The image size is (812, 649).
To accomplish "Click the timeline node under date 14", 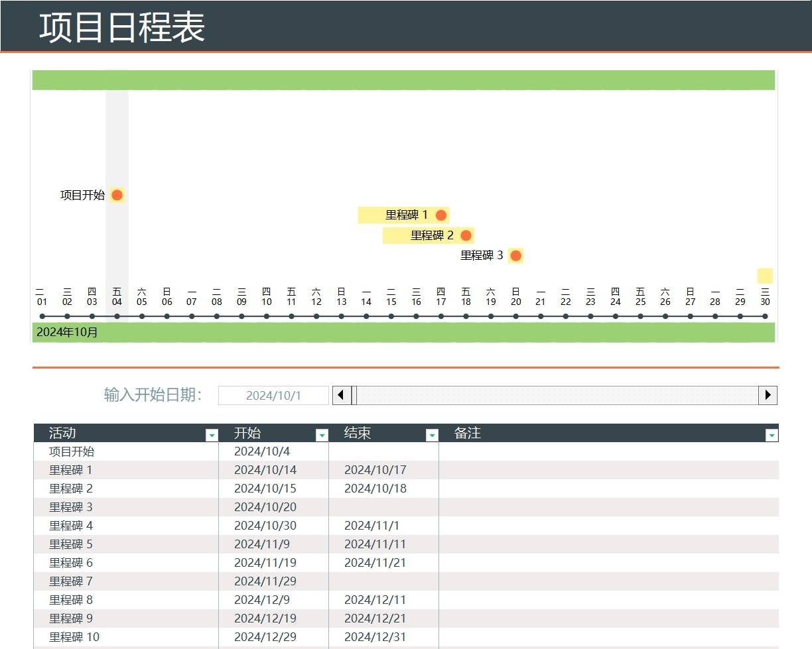I will pyautogui.click(x=366, y=316).
